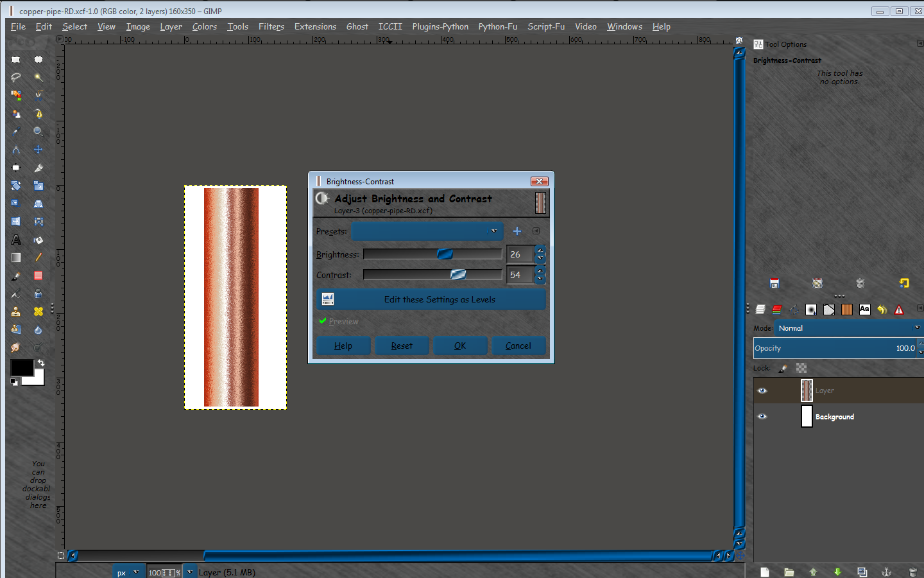Screen dimensions: 924x578
Task: Cancel the Brightness-Contrast dialog
Action: click(x=518, y=346)
